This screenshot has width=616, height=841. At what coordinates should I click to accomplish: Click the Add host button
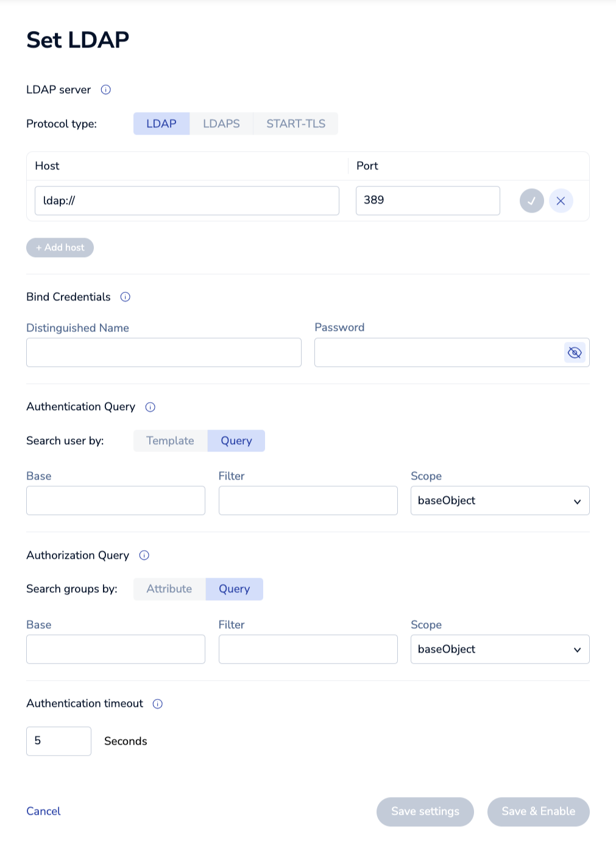tap(60, 247)
